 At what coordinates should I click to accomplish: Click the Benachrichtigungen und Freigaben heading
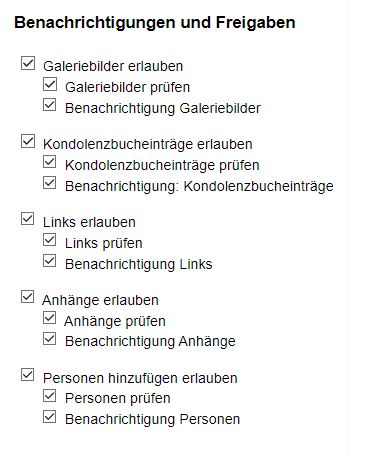[155, 23]
